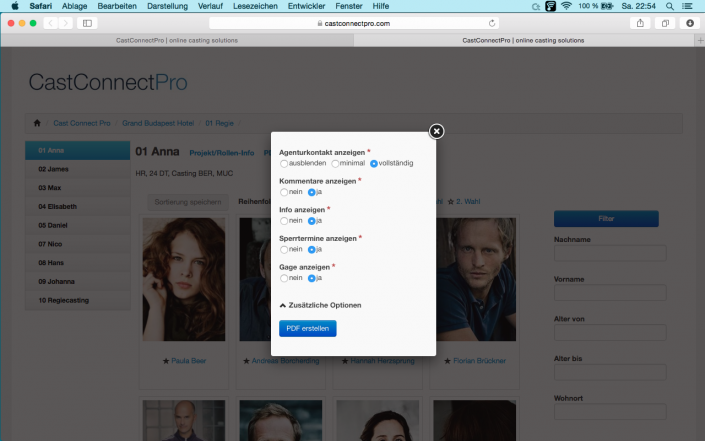Open the Ablage menu

click(x=75, y=6)
